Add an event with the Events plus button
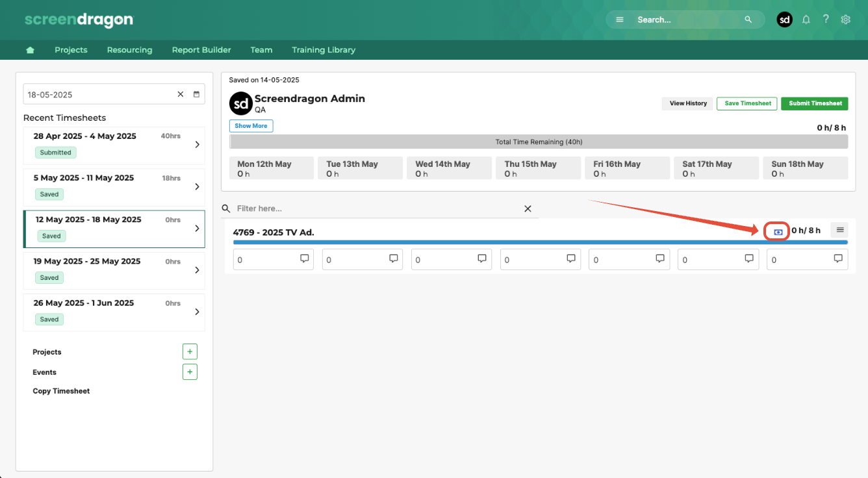Image resolution: width=868 pixels, height=478 pixels. (190, 372)
